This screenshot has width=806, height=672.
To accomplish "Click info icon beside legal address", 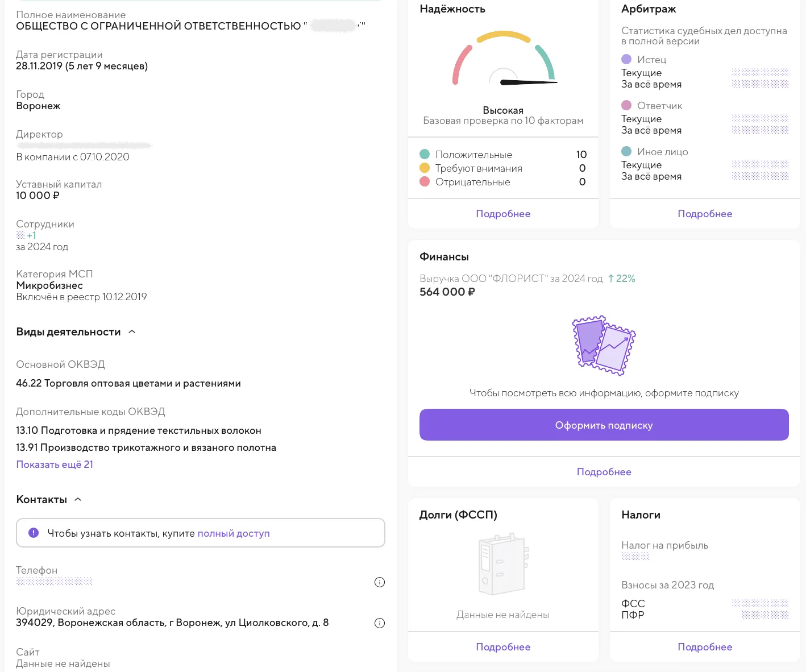I will point(380,623).
